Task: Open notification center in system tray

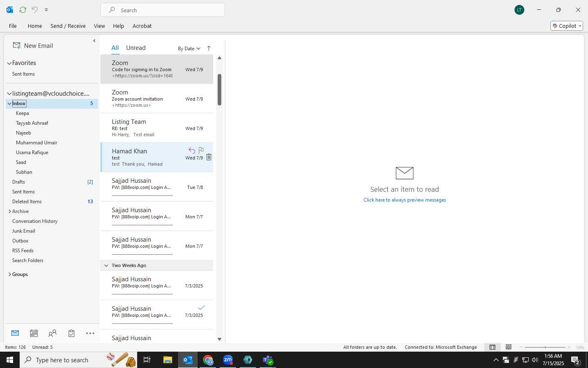Action: (575, 360)
